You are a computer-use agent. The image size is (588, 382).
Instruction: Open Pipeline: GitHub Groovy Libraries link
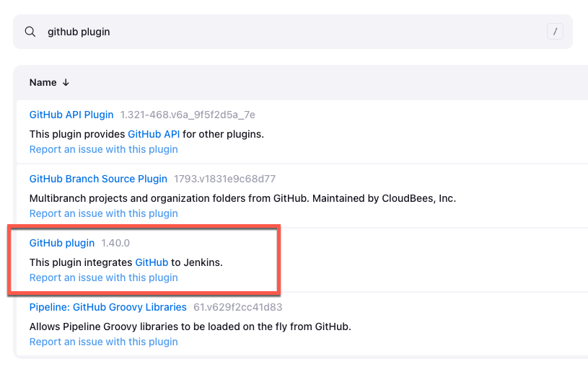tap(107, 307)
